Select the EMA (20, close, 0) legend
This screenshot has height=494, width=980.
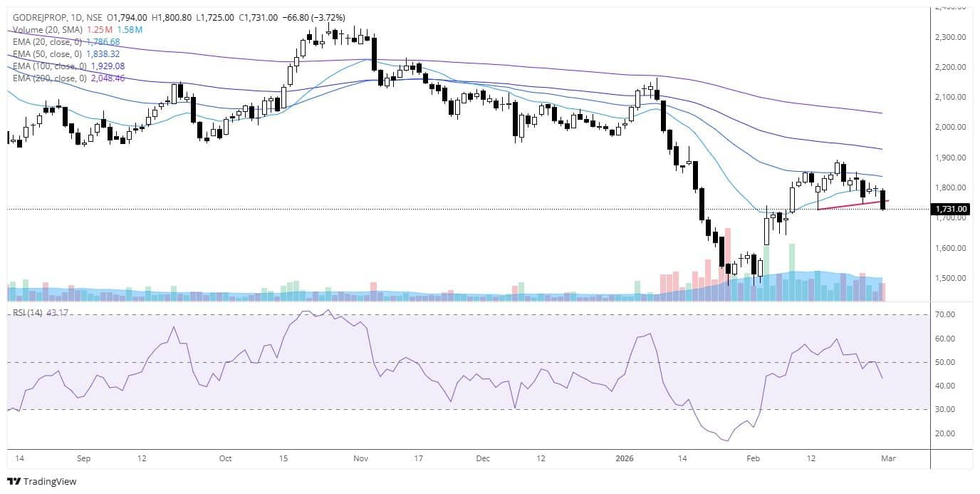tap(48, 42)
